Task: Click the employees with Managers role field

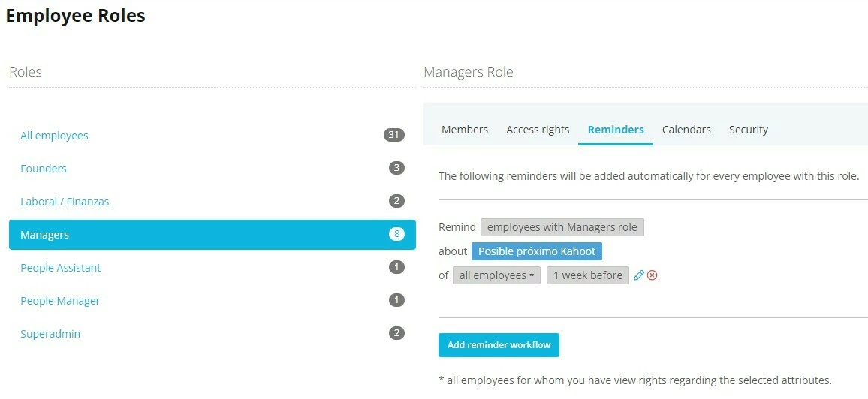Action: 562,227
